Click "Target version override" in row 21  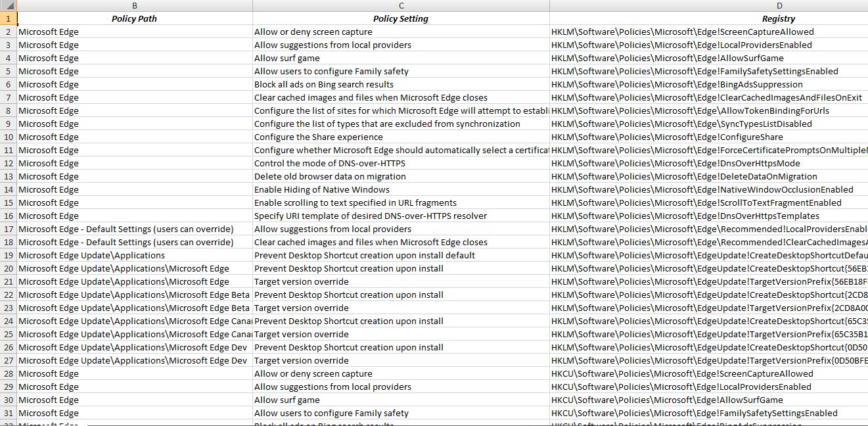(x=401, y=281)
